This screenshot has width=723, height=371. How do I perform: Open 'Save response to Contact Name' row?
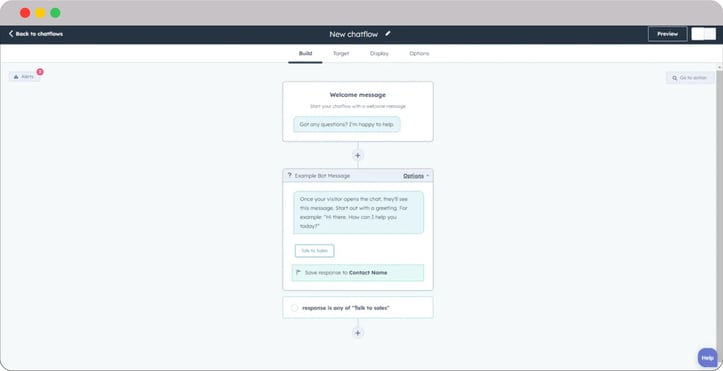point(358,272)
